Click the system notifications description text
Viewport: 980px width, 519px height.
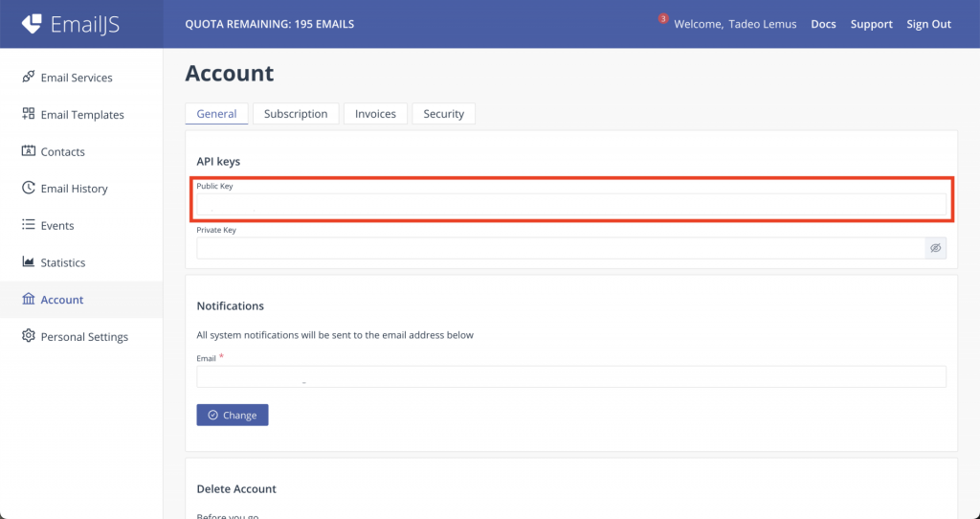[335, 335]
